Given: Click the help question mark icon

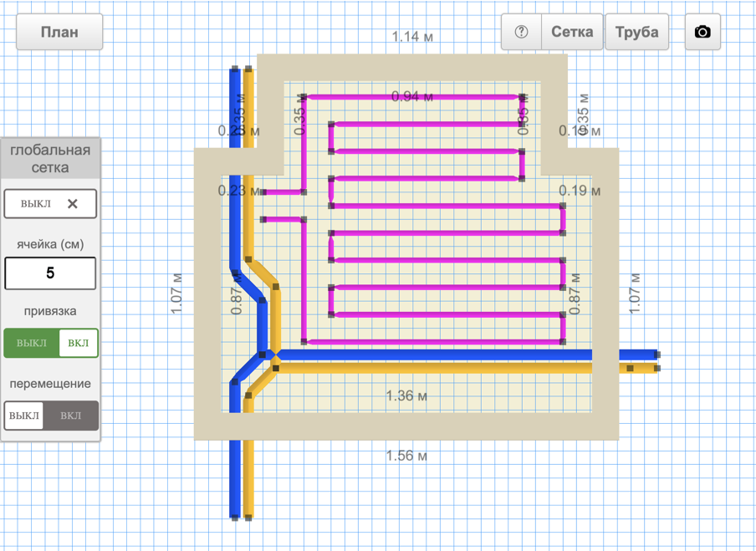Looking at the screenshot, I should [521, 33].
